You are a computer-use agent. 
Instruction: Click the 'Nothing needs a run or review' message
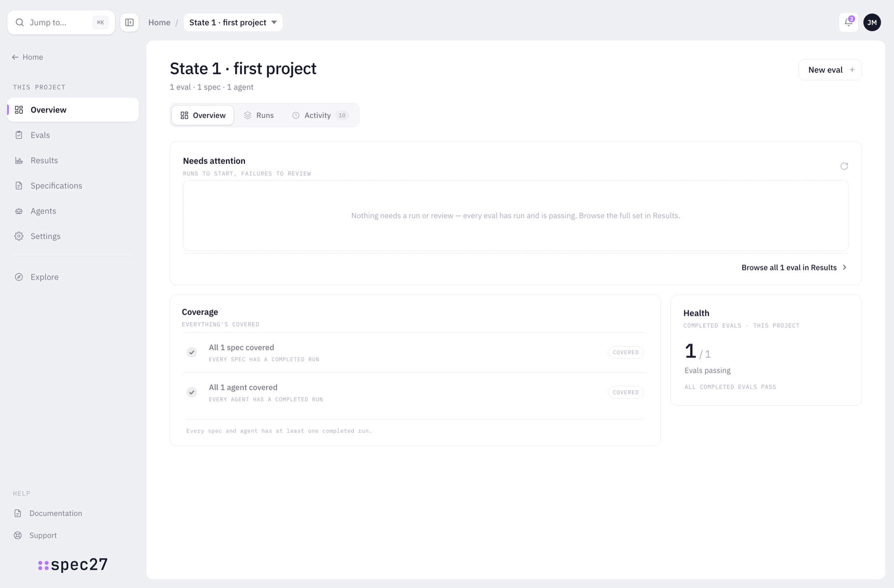point(515,215)
